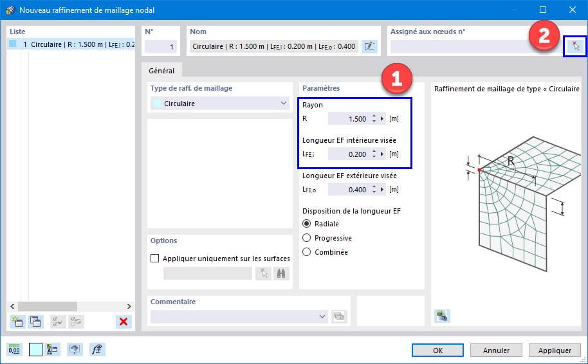Open the Commentaire dropdown
The height and width of the screenshot is (364, 588).
click(x=239, y=316)
